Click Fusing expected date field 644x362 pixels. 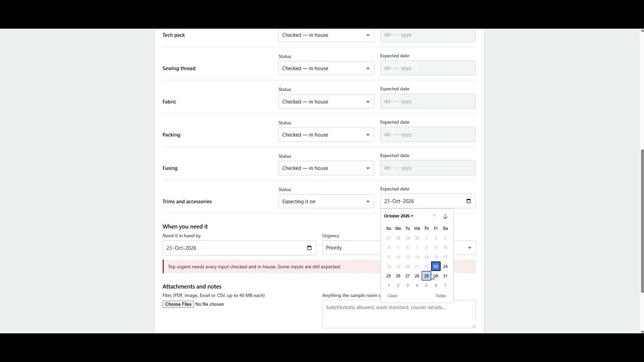point(428,168)
